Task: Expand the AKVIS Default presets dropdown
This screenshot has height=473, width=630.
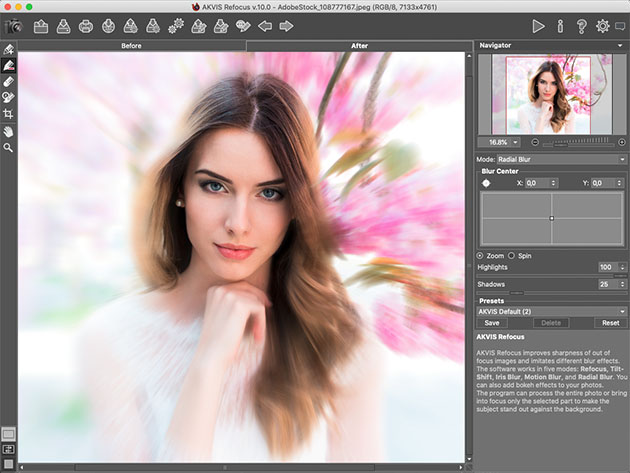Action: [551, 311]
